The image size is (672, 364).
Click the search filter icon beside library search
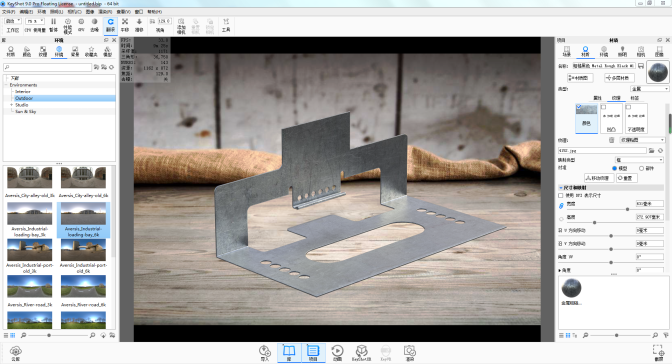coord(96,67)
